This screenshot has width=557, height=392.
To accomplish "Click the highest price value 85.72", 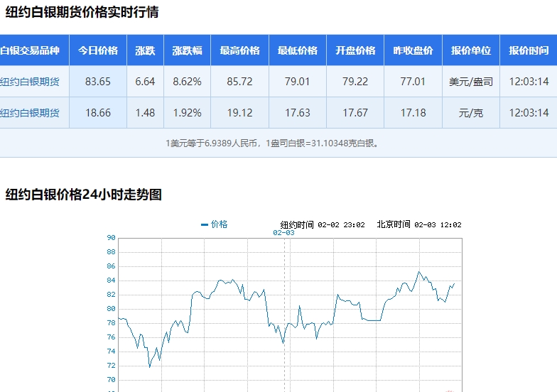I will pos(239,82).
